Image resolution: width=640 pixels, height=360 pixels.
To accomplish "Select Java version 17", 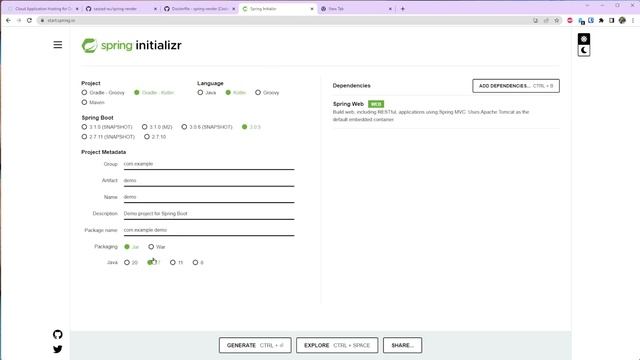I will (153, 262).
